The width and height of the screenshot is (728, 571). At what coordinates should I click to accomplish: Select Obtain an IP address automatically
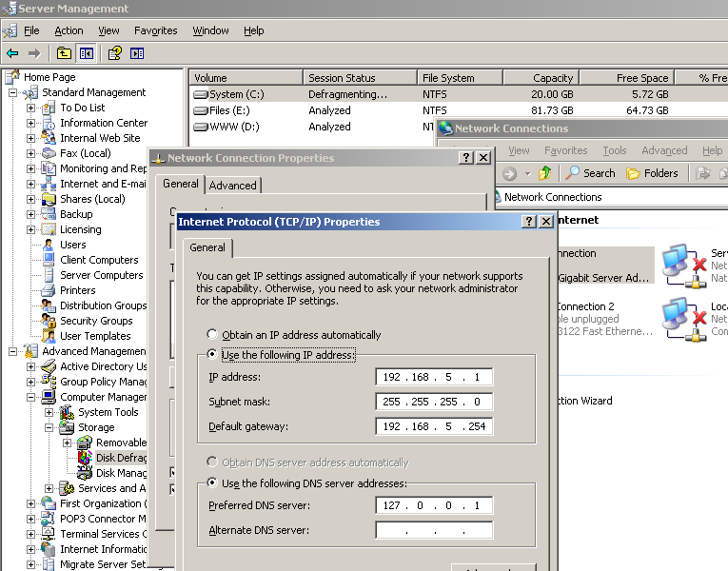(x=212, y=334)
